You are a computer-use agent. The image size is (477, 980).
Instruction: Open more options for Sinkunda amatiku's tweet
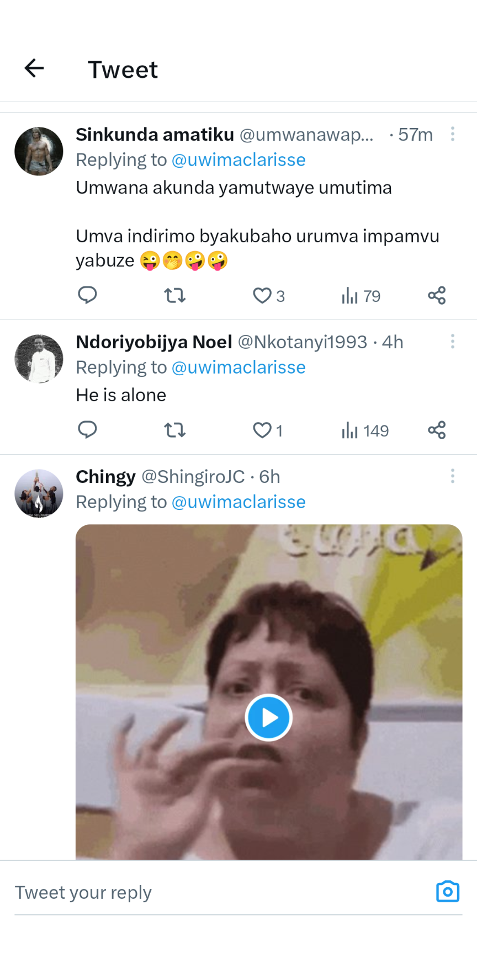(x=453, y=134)
